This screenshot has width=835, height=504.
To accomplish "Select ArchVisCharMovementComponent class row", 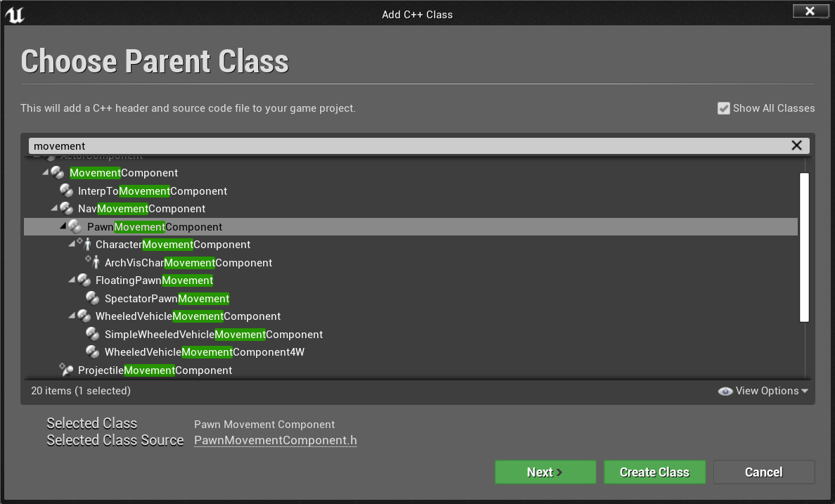I will pyautogui.click(x=411, y=262).
